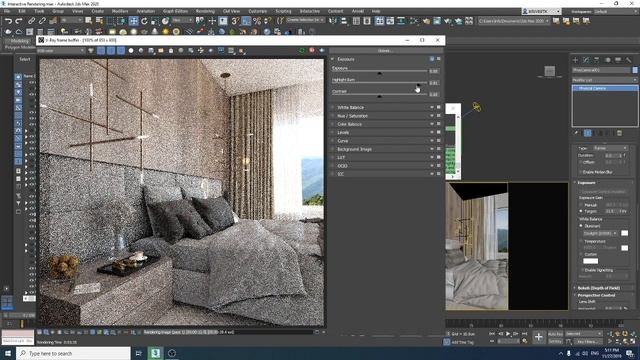Open the Modify tab icon in command panel
640x360 pixels.
pyautogui.click(x=586, y=60)
